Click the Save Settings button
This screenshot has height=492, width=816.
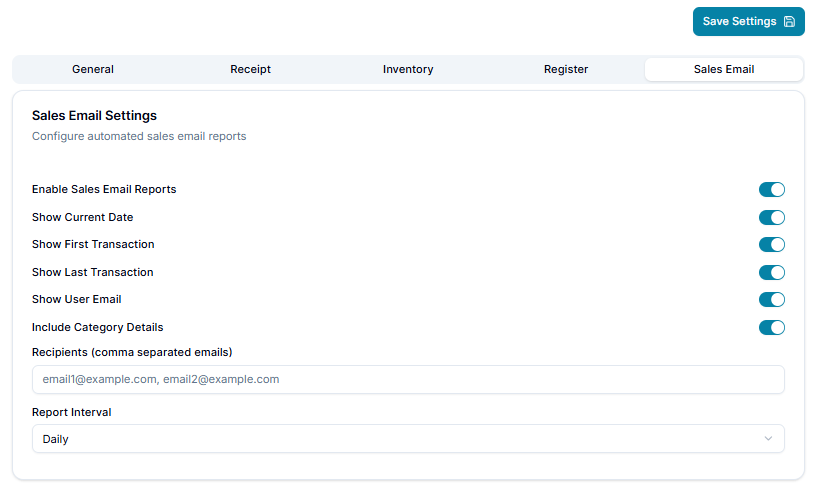(x=748, y=21)
